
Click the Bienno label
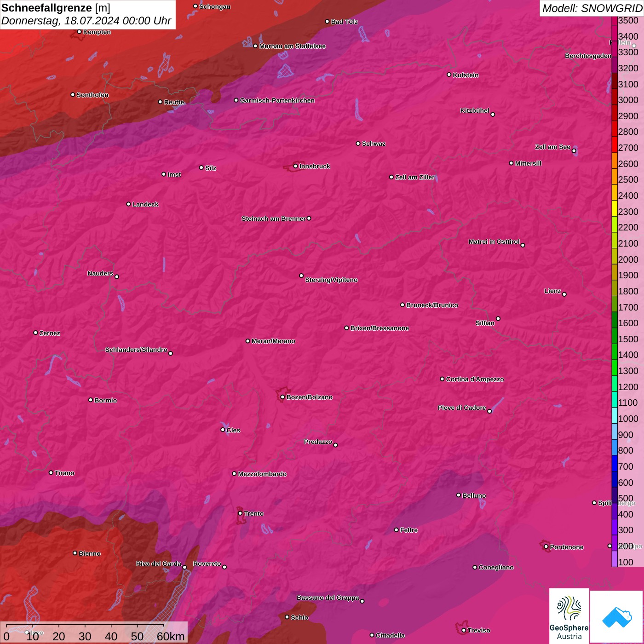pos(90,553)
